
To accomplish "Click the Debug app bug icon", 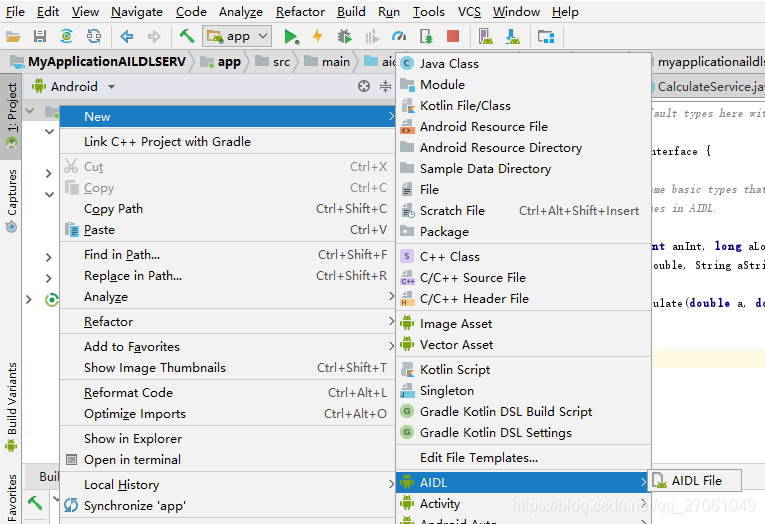I will 344,36.
